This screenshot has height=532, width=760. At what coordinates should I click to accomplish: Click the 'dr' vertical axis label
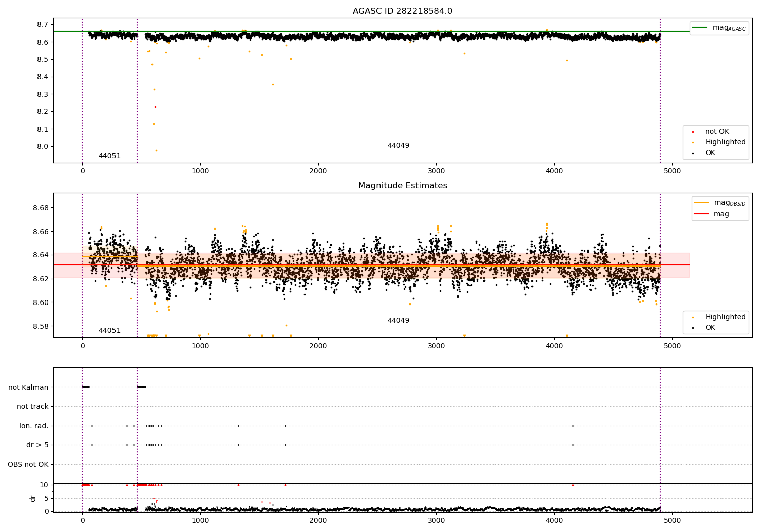pyautogui.click(x=33, y=498)
